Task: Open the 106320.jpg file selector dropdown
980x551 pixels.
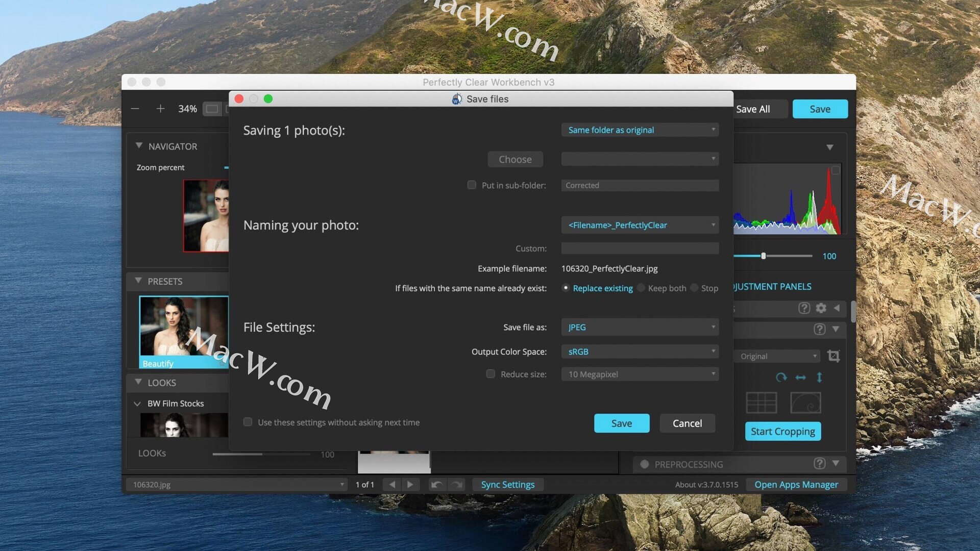Action: pyautogui.click(x=237, y=484)
